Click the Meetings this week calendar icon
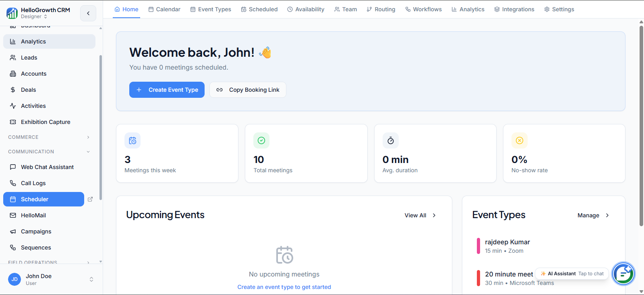The width and height of the screenshot is (644, 295). coord(133,140)
